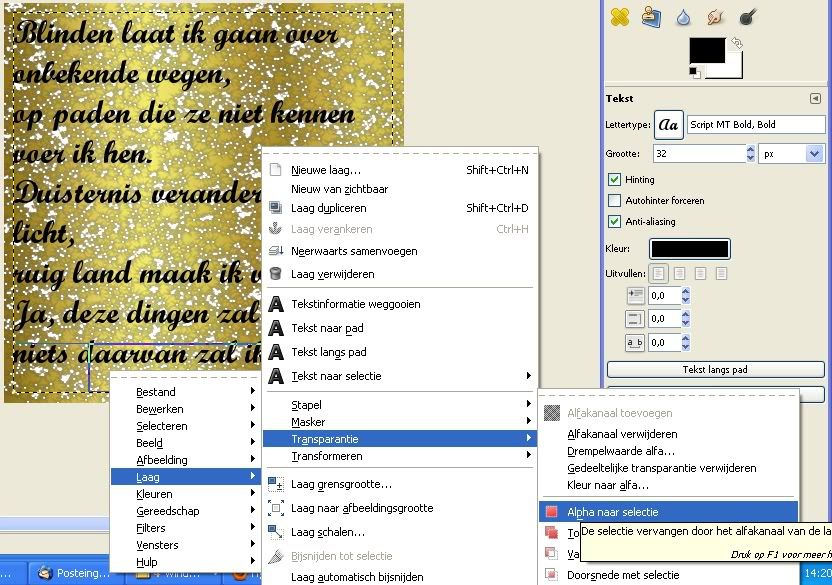Select the Smudge finger tool

715,16
